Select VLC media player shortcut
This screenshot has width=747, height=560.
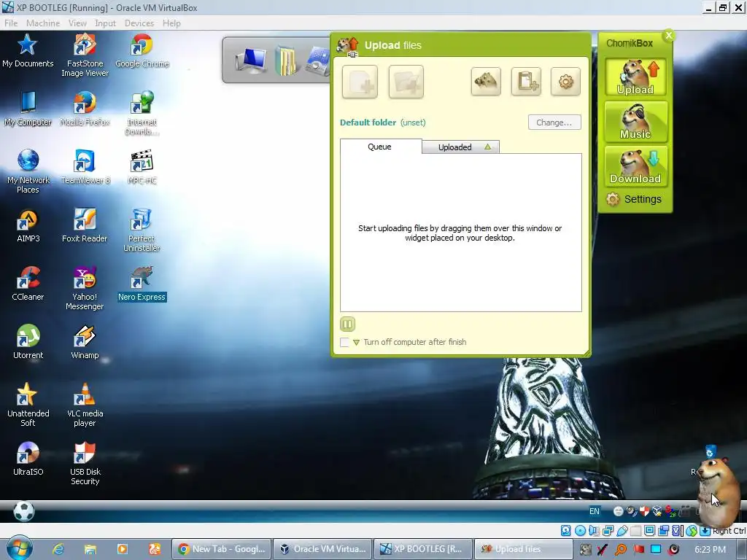[85, 405]
